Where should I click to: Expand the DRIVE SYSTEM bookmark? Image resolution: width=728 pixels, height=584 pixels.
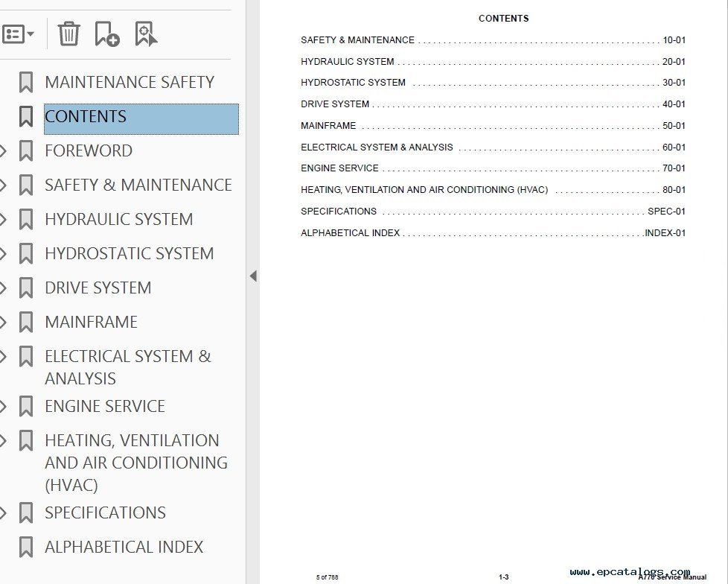click(x=4, y=288)
